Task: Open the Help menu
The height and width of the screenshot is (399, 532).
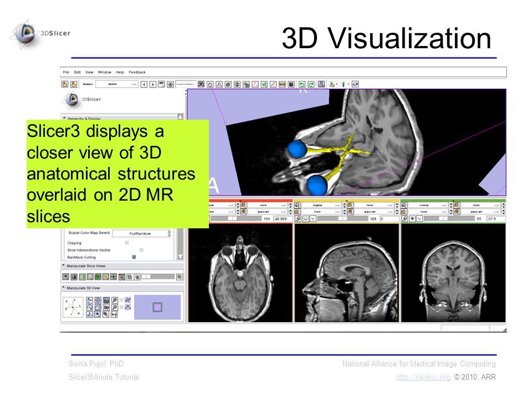Action: coord(120,72)
